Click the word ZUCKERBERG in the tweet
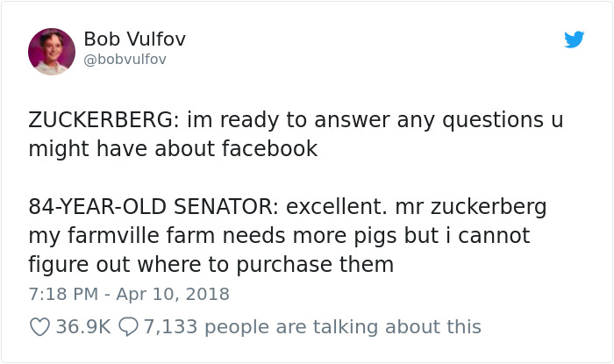 coord(101,120)
